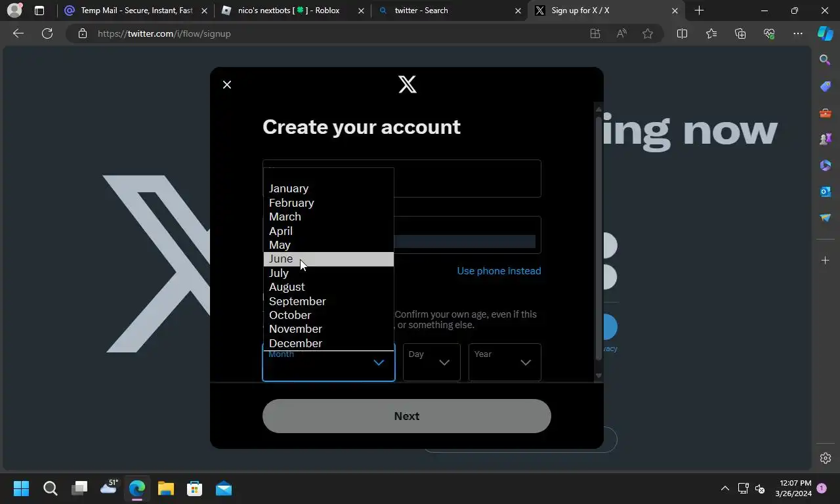Close the sign-up dialog with X icon
840x504 pixels.
pos(227,85)
